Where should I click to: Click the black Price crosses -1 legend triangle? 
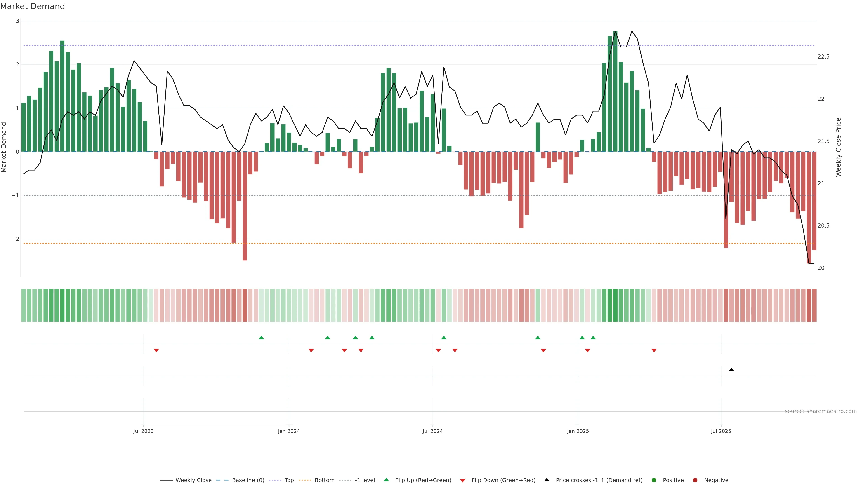click(547, 480)
